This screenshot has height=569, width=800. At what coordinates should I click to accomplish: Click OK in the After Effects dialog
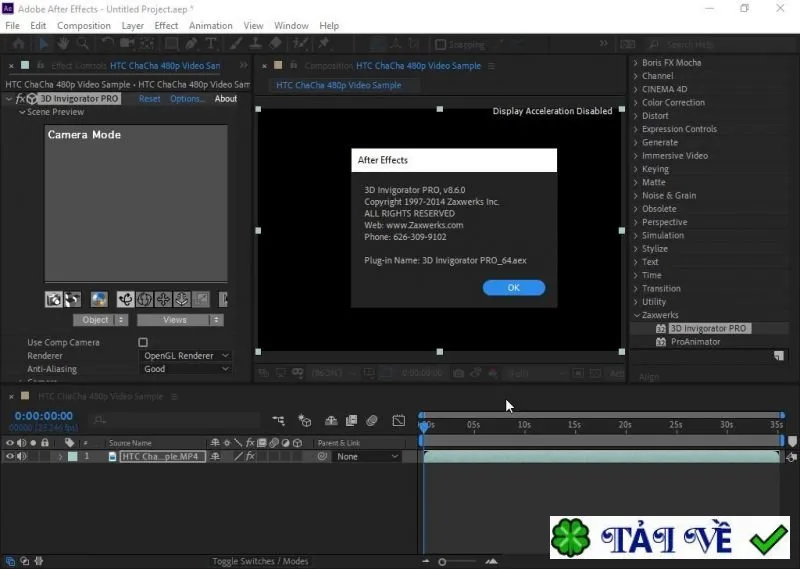pos(514,288)
